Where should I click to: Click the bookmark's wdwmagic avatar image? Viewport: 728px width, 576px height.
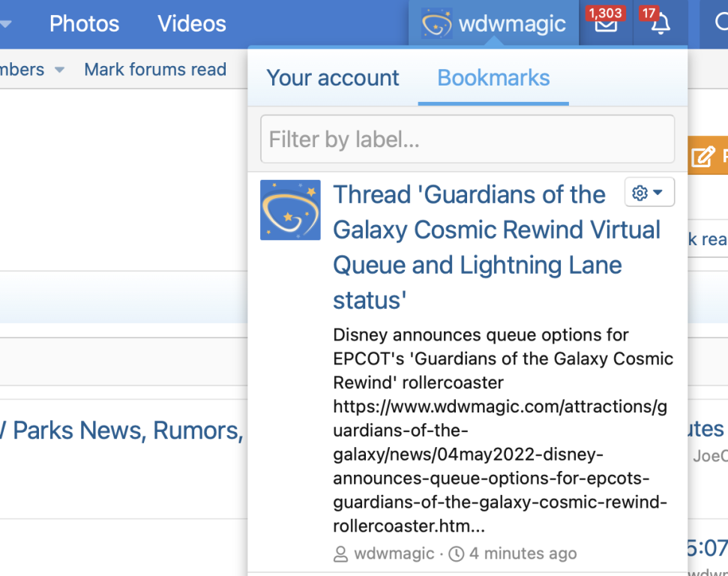click(x=290, y=210)
